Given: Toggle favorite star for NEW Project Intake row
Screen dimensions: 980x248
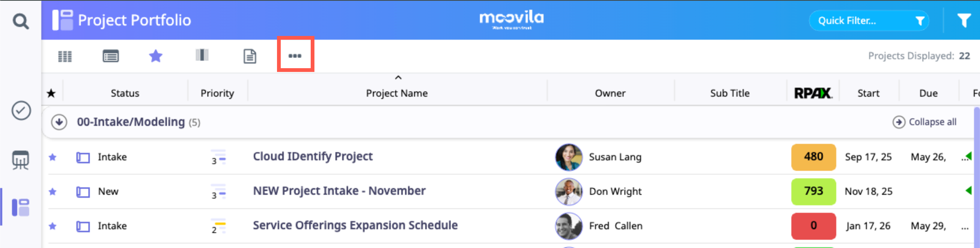Looking at the screenshot, I should click(x=52, y=191).
